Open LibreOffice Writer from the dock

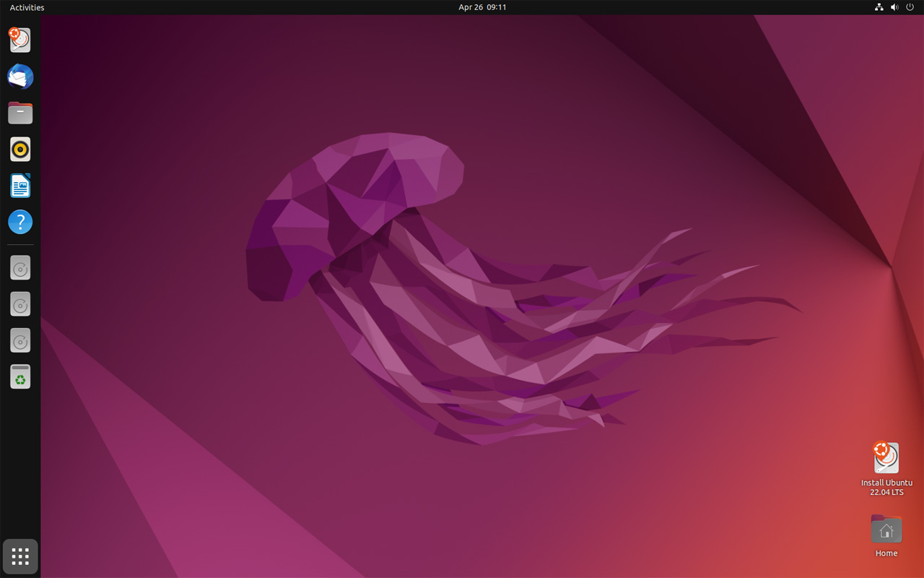[20, 186]
